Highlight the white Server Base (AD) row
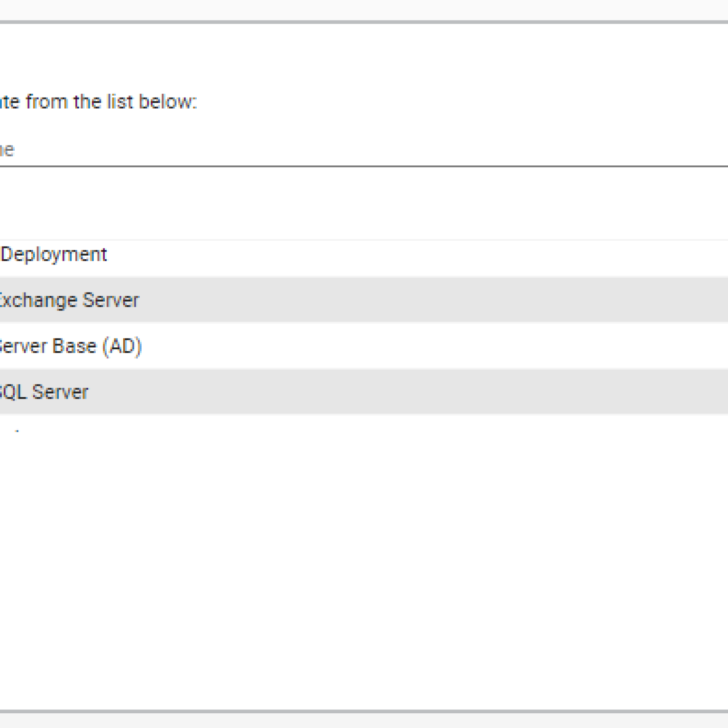Image resolution: width=728 pixels, height=728 pixels. click(x=364, y=346)
